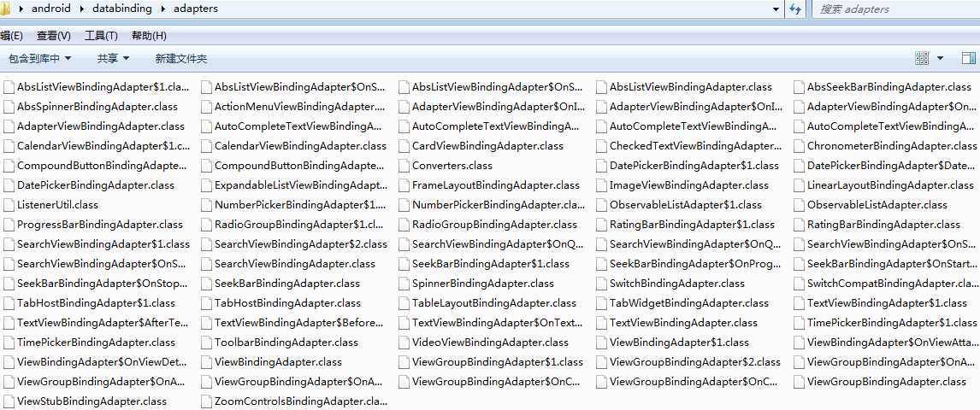Select the file name ViewStubBindingAdapter.class

tap(92, 402)
